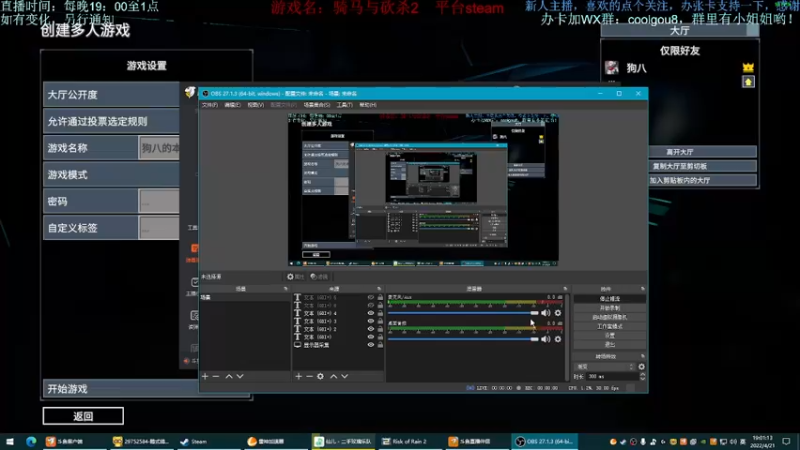Open the scene transition type dropdown
The image size is (800, 450).
[605, 366]
